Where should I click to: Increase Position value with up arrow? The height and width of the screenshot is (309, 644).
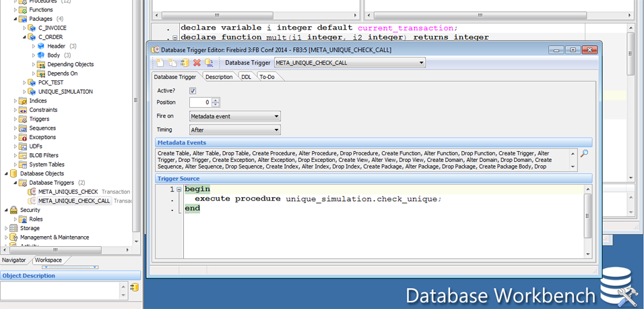[x=216, y=100]
